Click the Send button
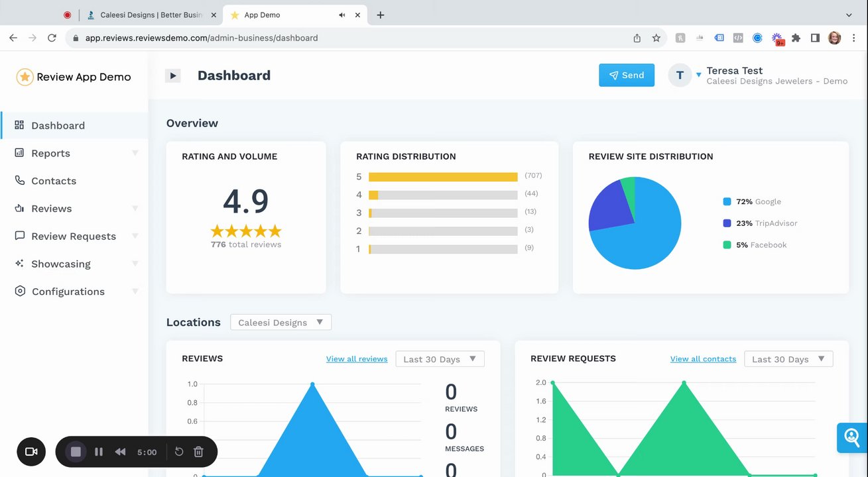The height and width of the screenshot is (477, 868). pos(627,76)
